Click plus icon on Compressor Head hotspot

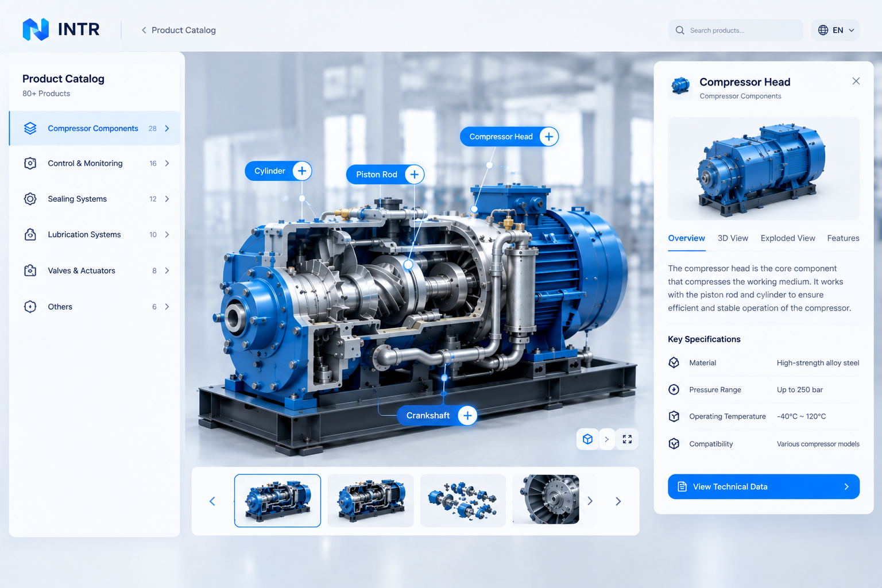coord(549,137)
